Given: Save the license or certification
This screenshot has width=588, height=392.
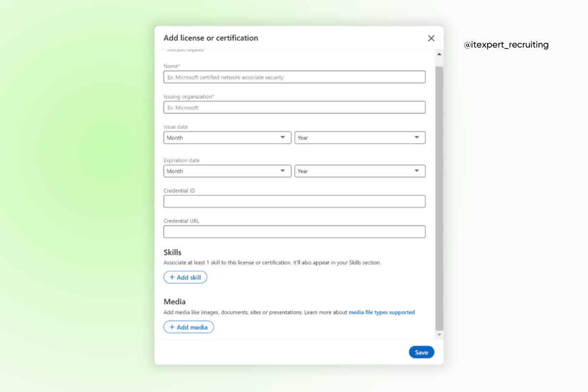Looking at the screenshot, I should (421, 352).
